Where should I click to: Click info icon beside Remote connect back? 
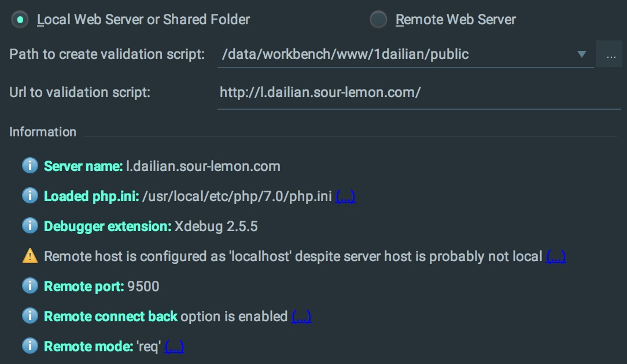pyautogui.click(x=30, y=315)
